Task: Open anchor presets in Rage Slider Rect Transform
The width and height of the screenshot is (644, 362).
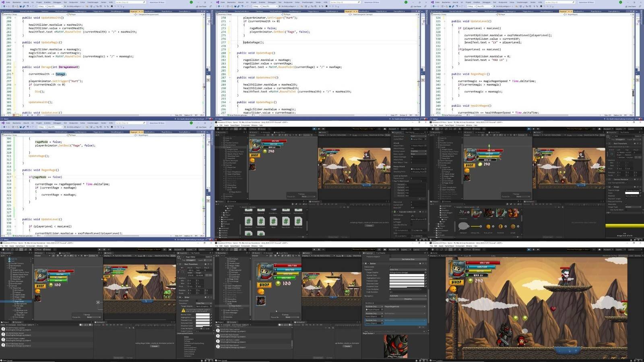Action: (182, 272)
